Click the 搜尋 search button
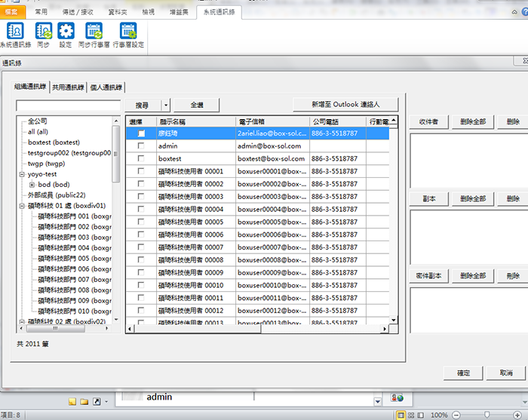 (x=143, y=106)
